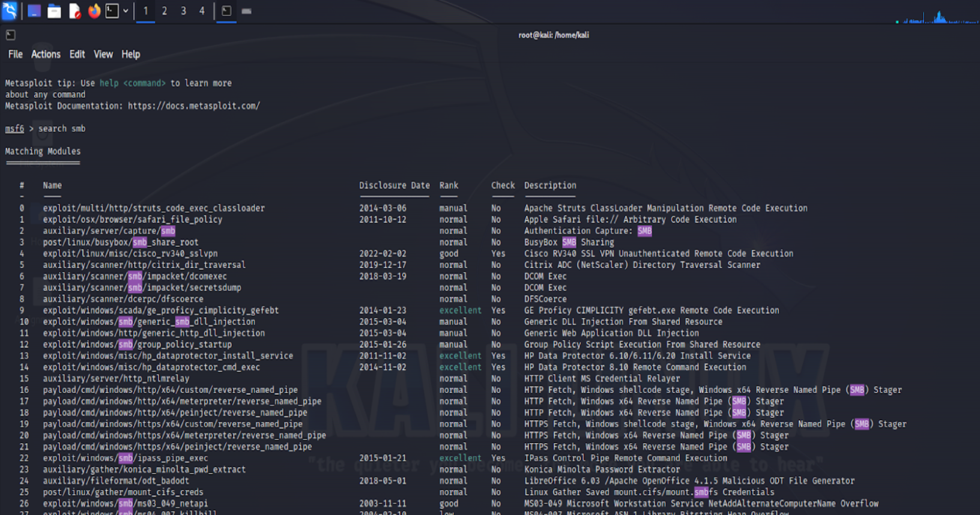Click the terminal window title icon
Image resolution: width=980 pixels, height=515 pixels.
(x=11, y=35)
